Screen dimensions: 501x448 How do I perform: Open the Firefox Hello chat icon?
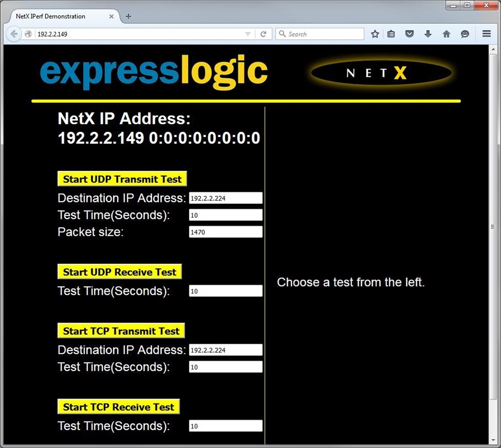[x=465, y=34]
